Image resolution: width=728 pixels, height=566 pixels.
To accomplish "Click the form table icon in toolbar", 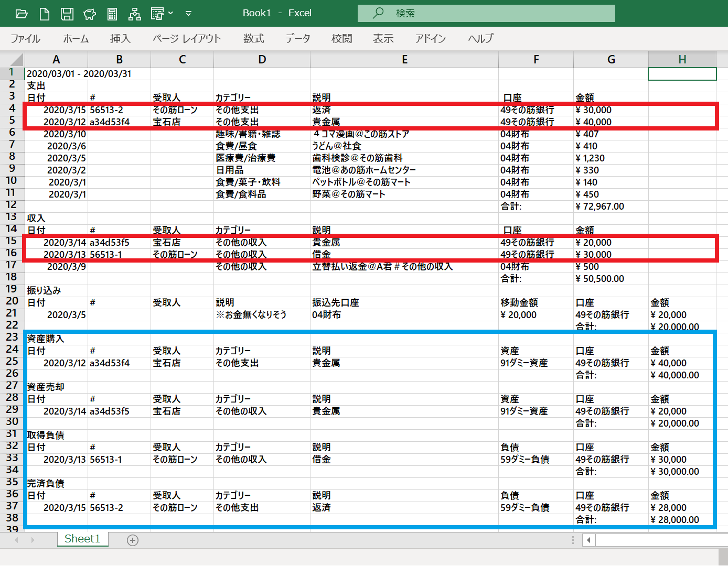I will coord(157,14).
